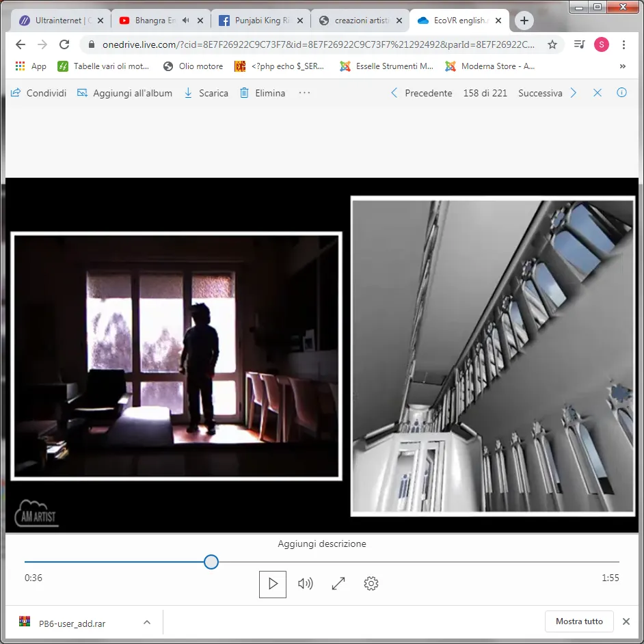Image resolution: width=644 pixels, height=644 pixels.
Task: Mute the Bhangra tab audio icon
Action: tap(186, 20)
